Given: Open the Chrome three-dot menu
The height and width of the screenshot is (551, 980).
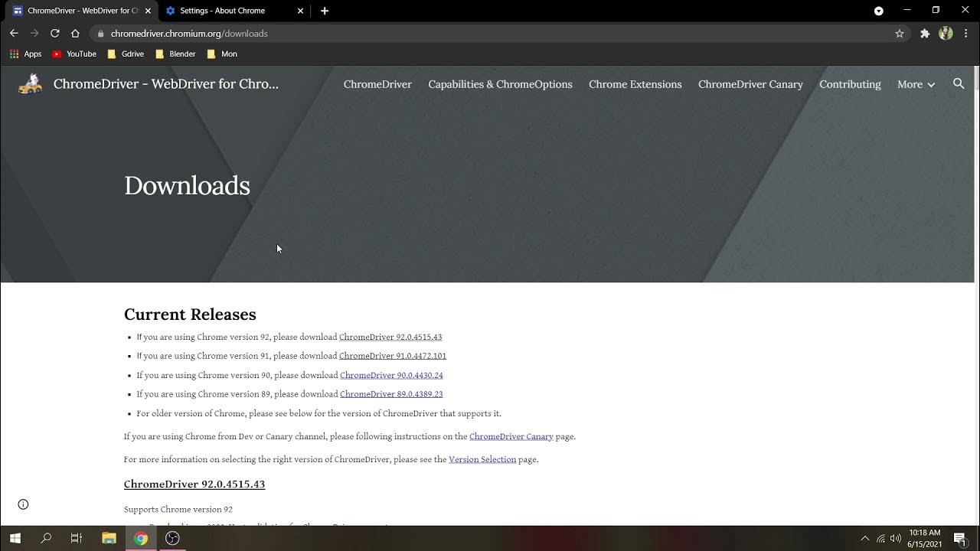Looking at the screenshot, I should tap(967, 34).
